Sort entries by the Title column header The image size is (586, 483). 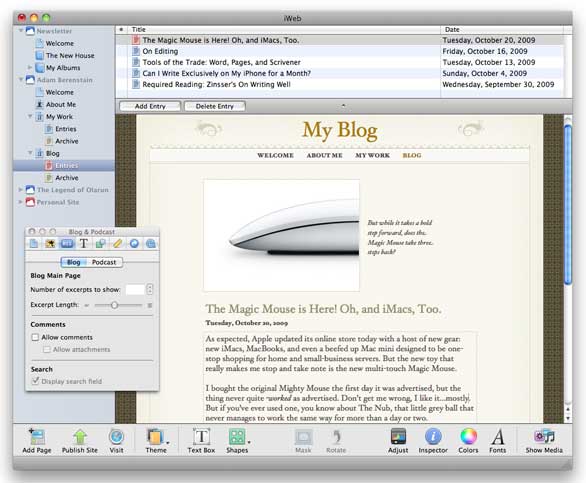[284, 30]
